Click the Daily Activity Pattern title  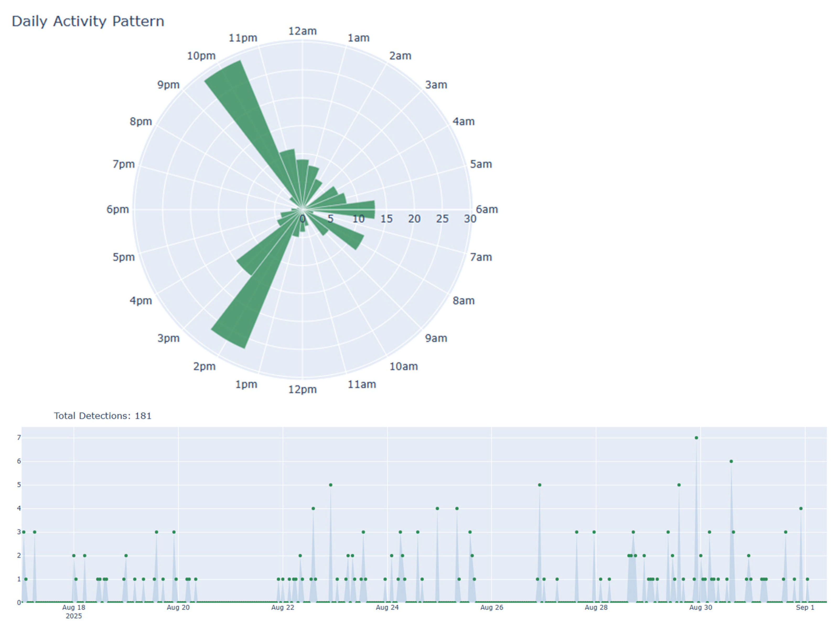pyautogui.click(x=88, y=21)
